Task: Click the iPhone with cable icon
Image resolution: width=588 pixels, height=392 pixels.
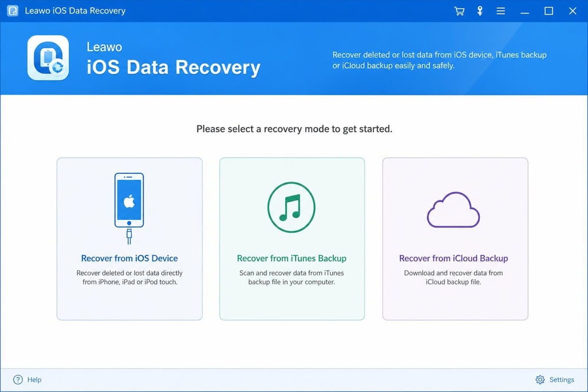Action: click(129, 209)
